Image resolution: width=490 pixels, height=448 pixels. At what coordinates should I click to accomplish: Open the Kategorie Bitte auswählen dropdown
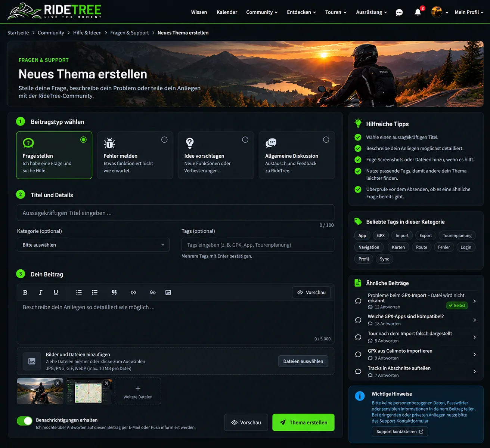point(93,245)
